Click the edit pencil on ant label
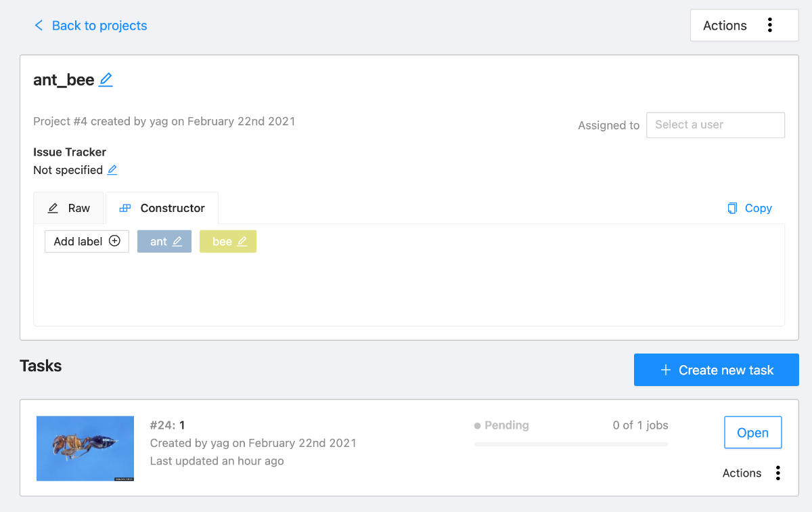The width and height of the screenshot is (812, 512). (177, 241)
